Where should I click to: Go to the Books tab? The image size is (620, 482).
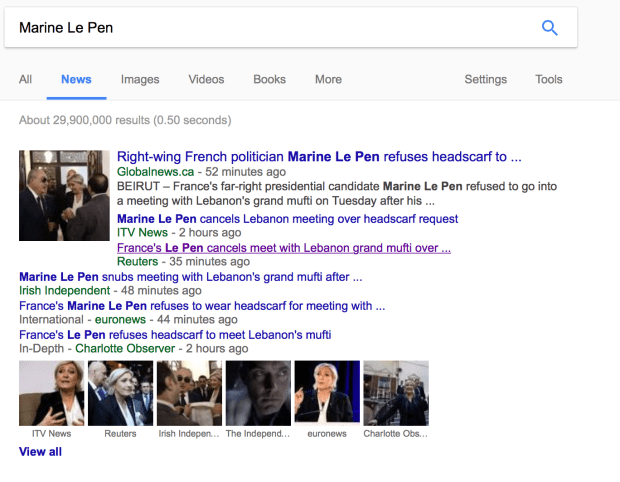(269, 80)
